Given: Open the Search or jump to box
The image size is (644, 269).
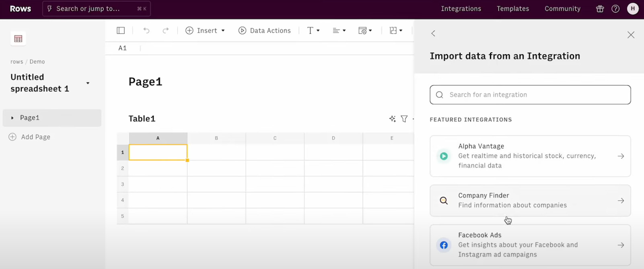Looking at the screenshot, I should pyautogui.click(x=97, y=8).
